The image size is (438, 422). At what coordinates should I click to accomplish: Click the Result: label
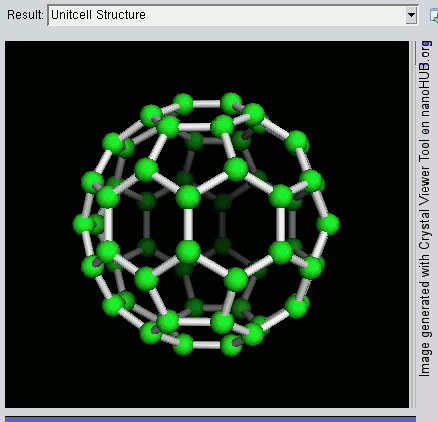25,15
